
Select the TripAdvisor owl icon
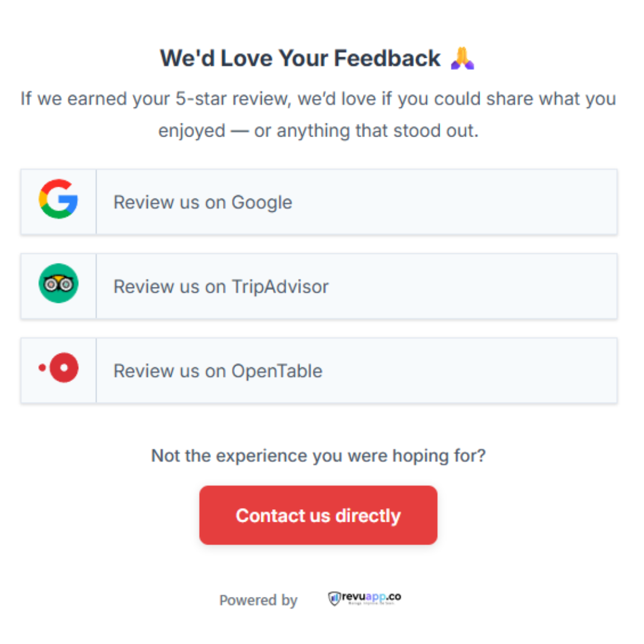(x=58, y=284)
